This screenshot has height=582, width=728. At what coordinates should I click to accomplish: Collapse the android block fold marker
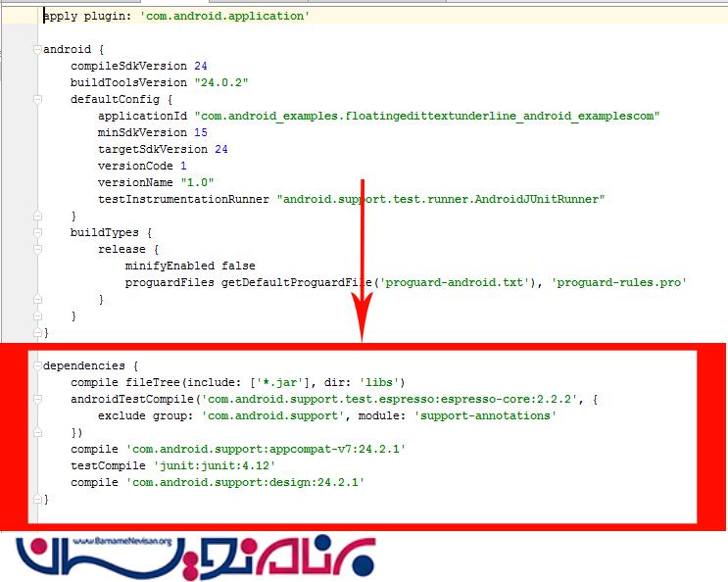click(37, 49)
